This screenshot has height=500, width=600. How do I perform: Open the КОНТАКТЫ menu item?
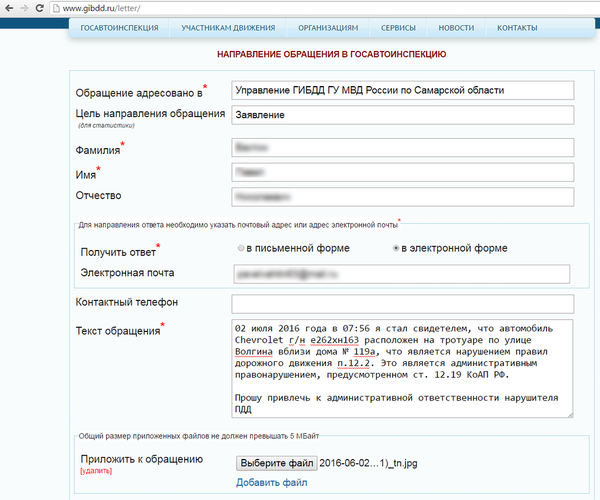[517, 28]
